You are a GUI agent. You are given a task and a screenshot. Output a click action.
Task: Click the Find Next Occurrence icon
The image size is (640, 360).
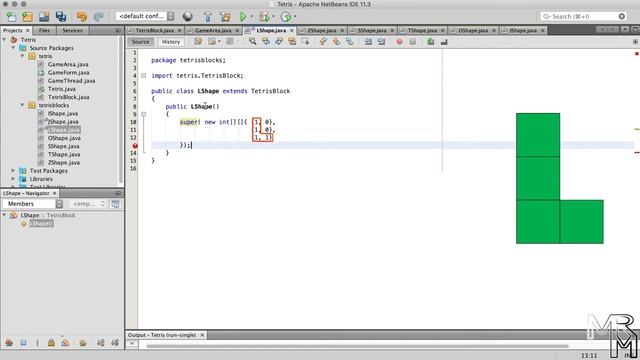click(x=279, y=42)
